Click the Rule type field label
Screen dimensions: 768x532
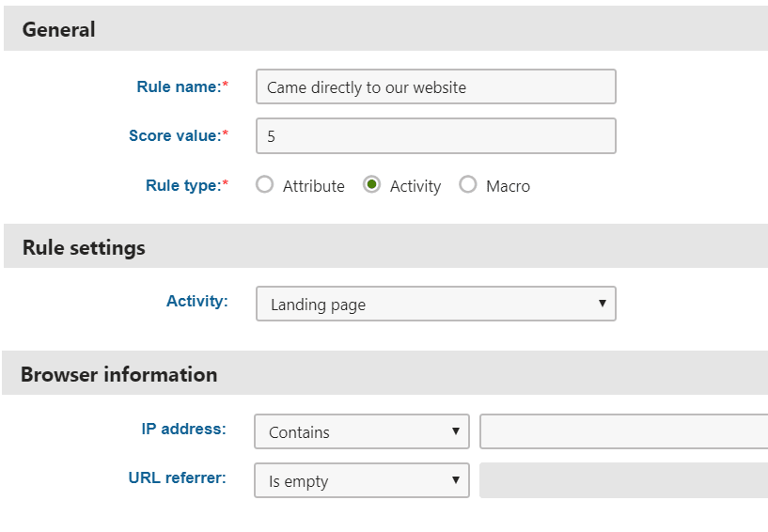pyautogui.click(x=187, y=186)
